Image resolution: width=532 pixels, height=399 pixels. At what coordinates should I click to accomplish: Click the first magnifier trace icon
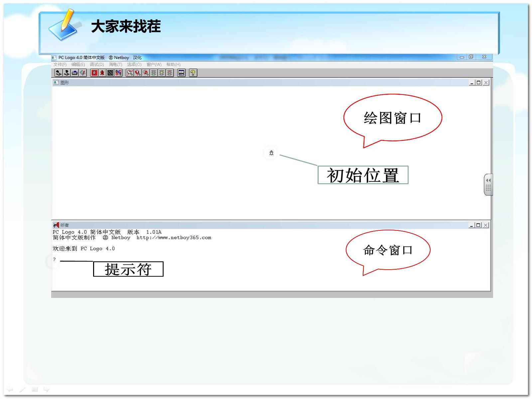tap(130, 73)
